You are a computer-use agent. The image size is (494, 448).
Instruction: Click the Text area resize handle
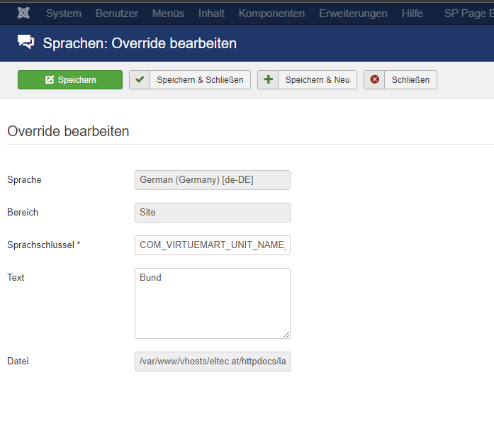pos(286,335)
